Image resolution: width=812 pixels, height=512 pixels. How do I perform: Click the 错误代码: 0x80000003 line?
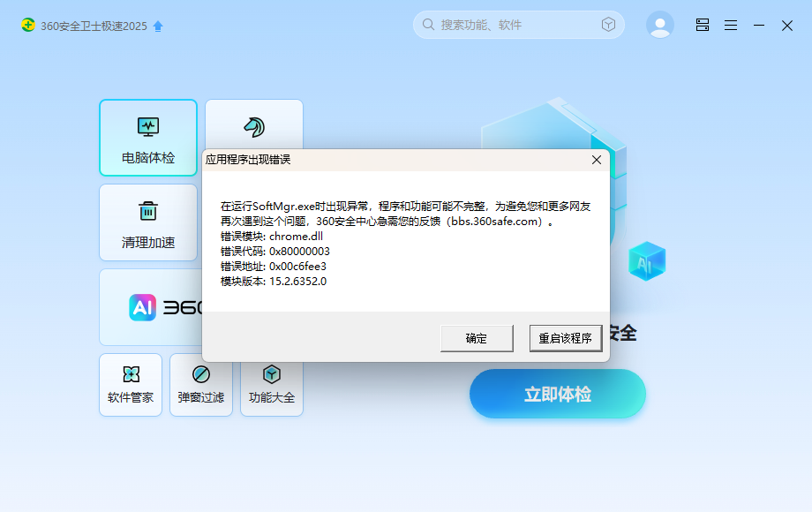(x=275, y=252)
